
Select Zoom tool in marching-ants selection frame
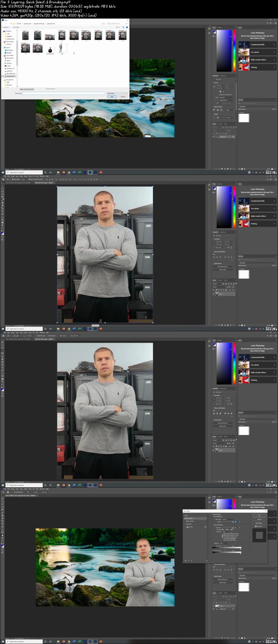pos(2,382)
